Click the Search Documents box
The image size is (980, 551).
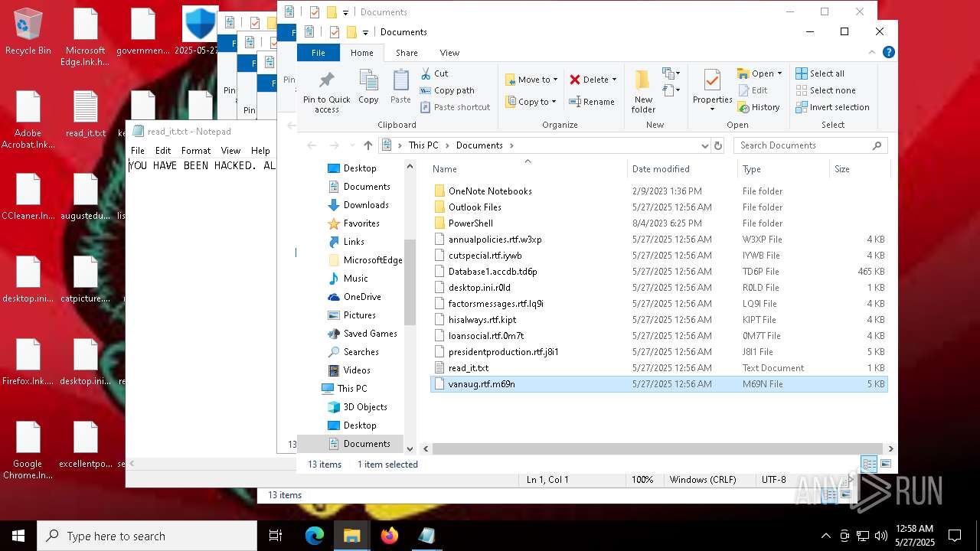pos(810,145)
